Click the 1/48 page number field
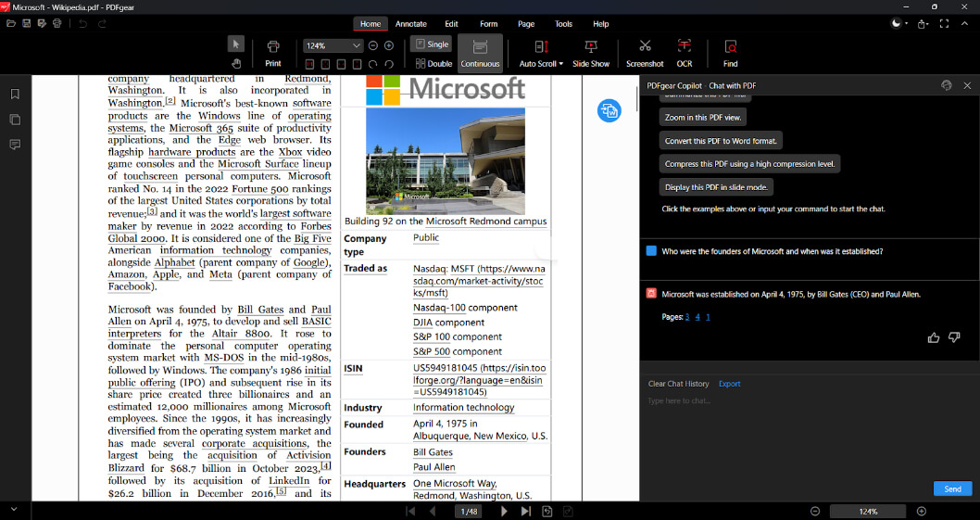The height and width of the screenshot is (520, 980). pos(469,512)
